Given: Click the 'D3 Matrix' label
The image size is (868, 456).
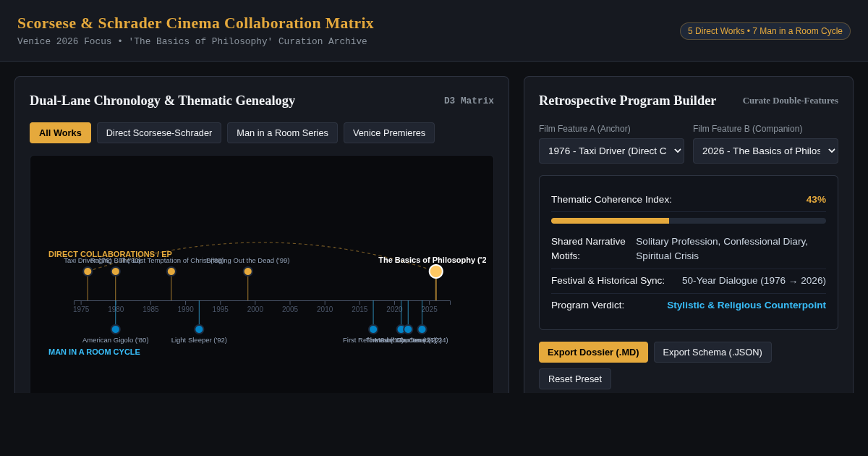Looking at the screenshot, I should [469, 101].
